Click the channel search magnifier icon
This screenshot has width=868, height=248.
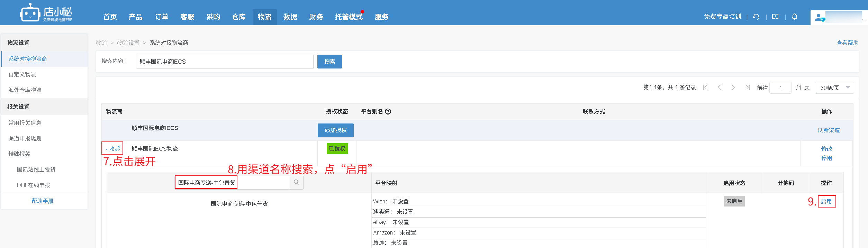[297, 182]
